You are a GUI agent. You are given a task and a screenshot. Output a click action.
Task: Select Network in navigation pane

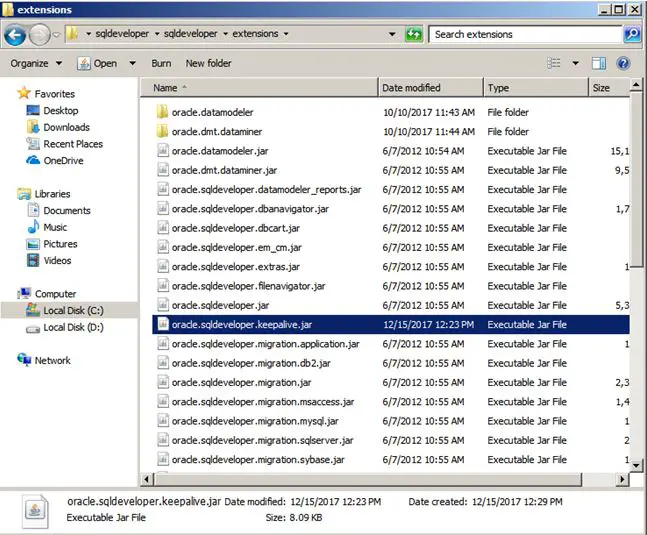click(x=44, y=360)
